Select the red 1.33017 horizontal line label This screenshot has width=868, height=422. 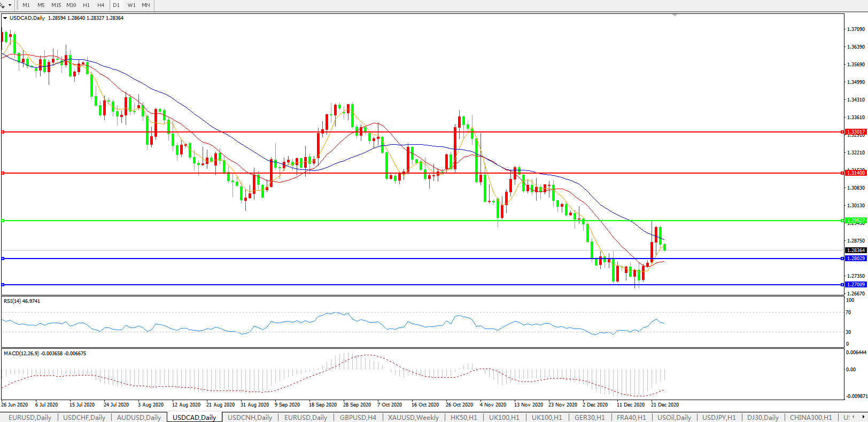pos(856,132)
